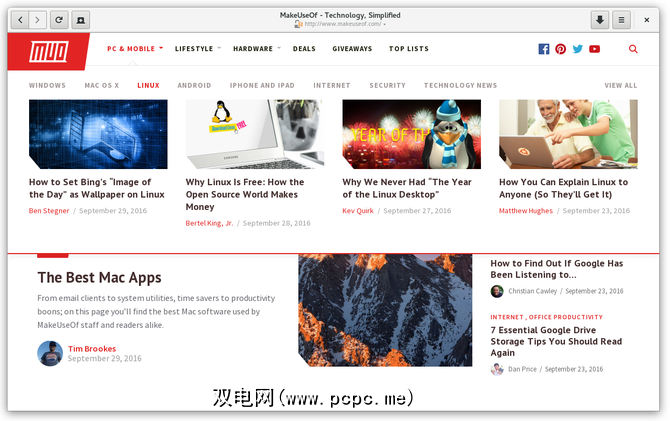Open the downloads arrow button

(600, 20)
